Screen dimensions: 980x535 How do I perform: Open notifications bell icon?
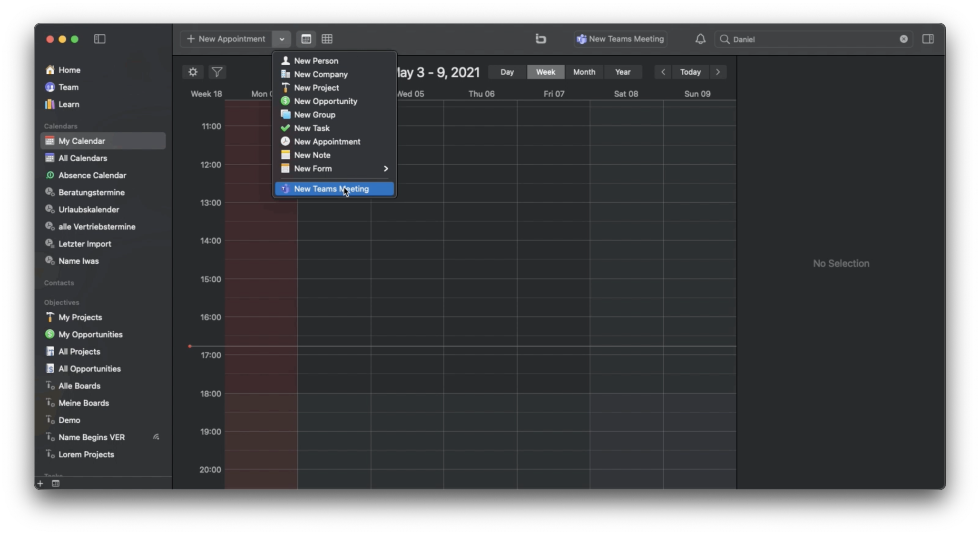tap(700, 39)
